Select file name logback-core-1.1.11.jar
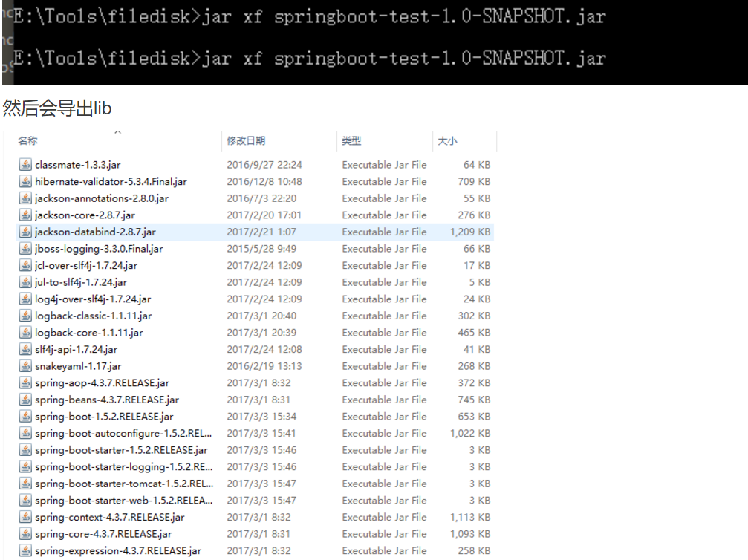Image resolution: width=748 pixels, height=560 pixels. pyautogui.click(x=88, y=333)
